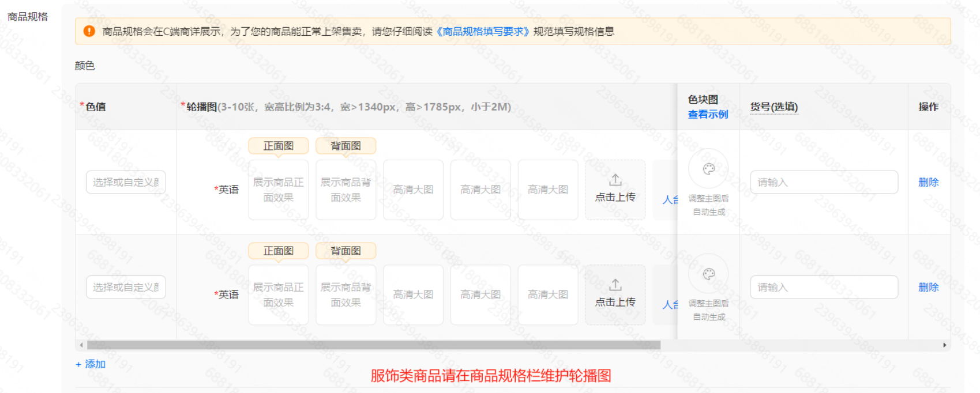Click second row's third 高清大图 slot
Screen dimensions: 980x393
(x=548, y=294)
